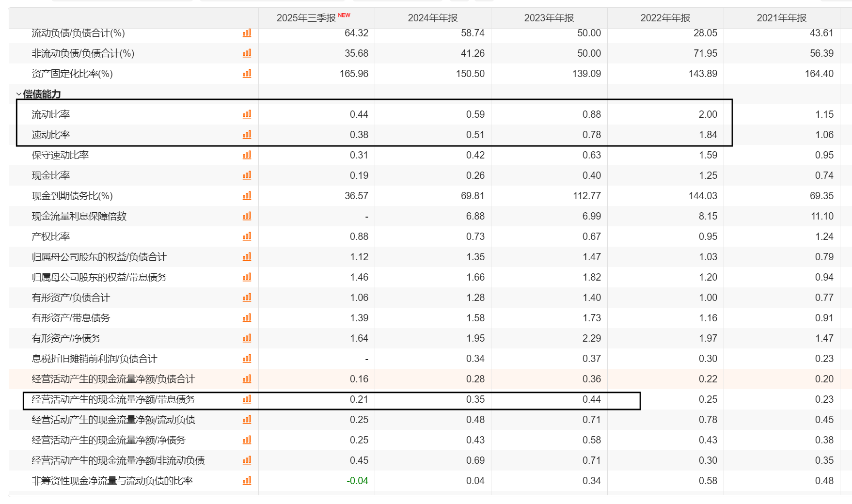The image size is (852, 504).
Task: Show chart for 非筹资性现金净流量与流动负债的比率
Action: tap(247, 481)
